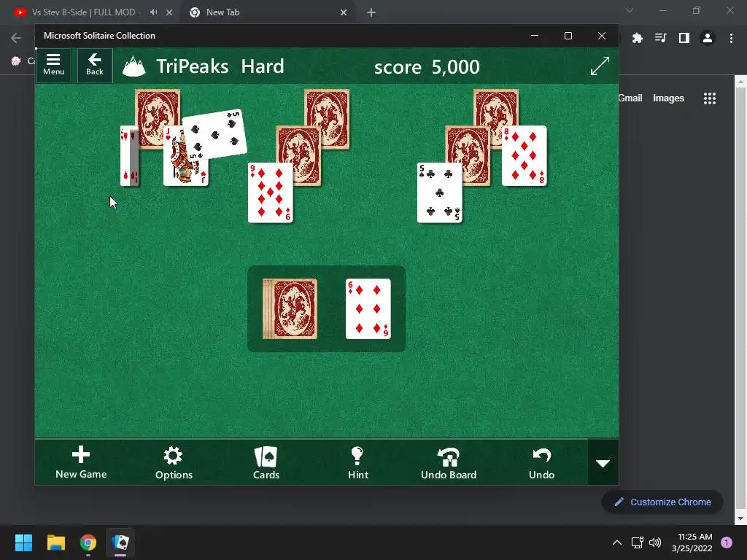Open the Cards deck chooser
This screenshot has width=747, height=560.
[x=266, y=462]
